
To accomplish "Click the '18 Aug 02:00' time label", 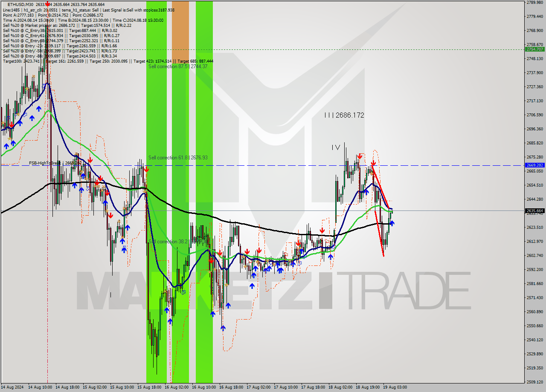I will tap(340, 387).
